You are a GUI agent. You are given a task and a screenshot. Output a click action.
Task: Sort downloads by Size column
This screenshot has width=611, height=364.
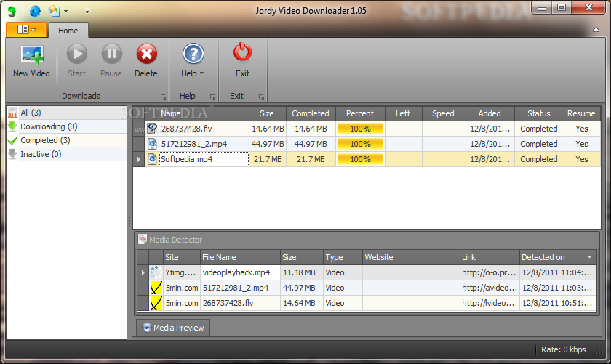point(268,113)
